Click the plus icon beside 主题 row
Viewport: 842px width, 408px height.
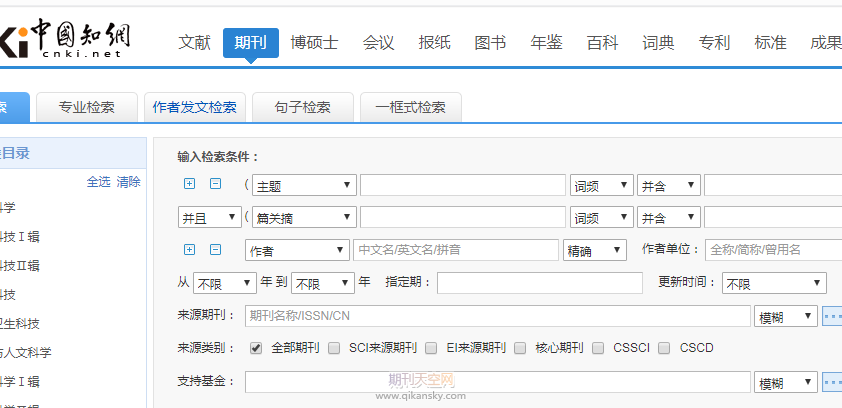190,184
